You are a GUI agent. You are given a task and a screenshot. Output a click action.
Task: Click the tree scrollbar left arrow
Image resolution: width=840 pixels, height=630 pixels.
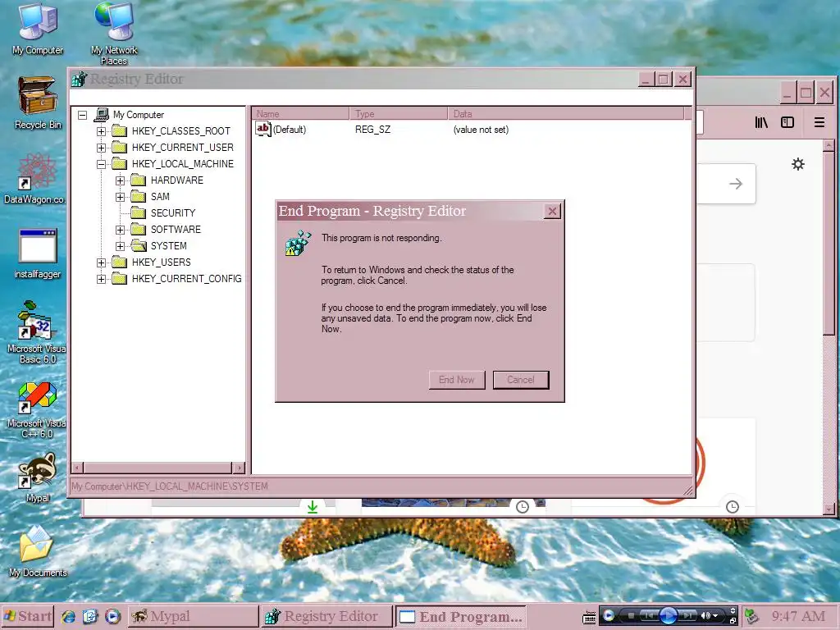[78, 468]
